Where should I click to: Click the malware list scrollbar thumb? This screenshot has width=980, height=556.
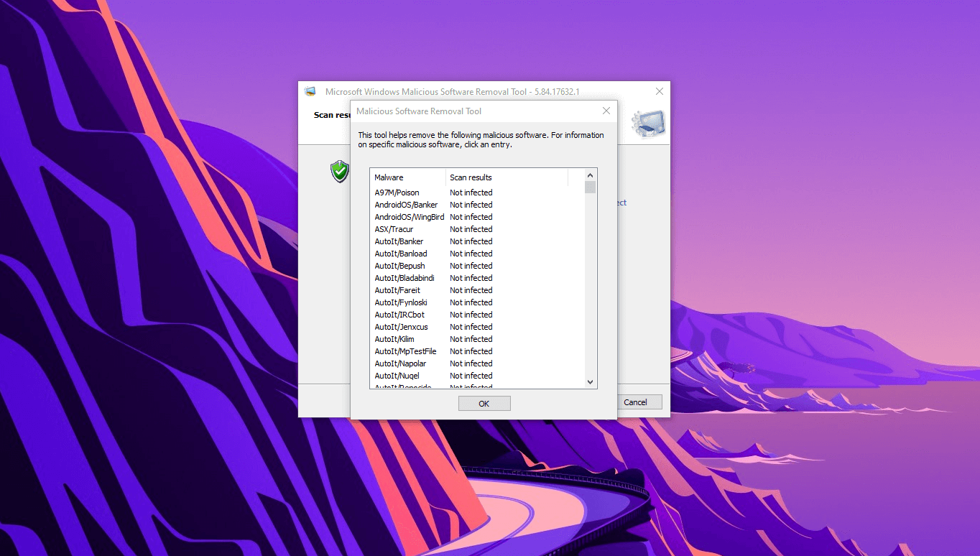tap(590, 187)
